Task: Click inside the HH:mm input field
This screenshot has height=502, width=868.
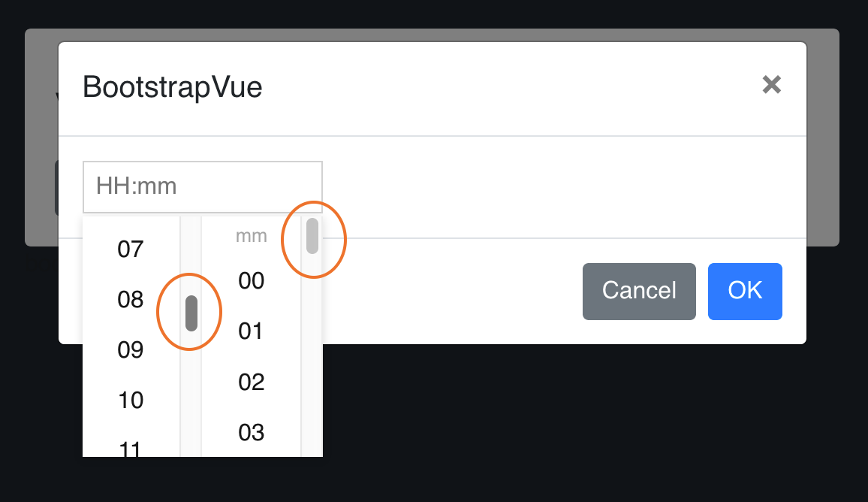Action: 203,186
